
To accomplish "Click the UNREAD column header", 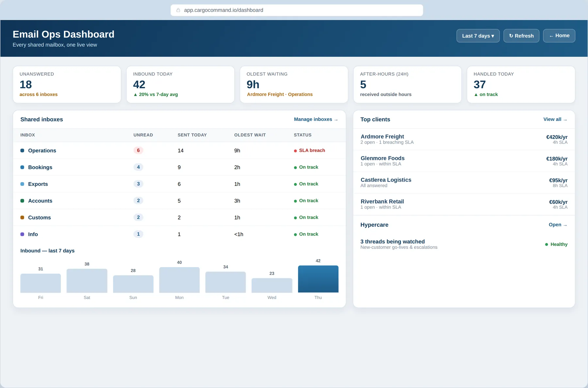I will point(143,135).
